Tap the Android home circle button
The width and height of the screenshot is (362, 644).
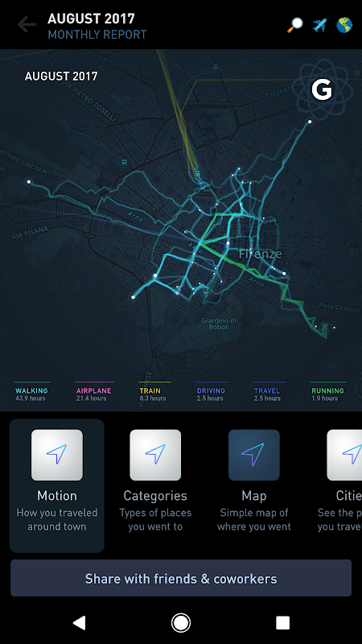[180, 622]
